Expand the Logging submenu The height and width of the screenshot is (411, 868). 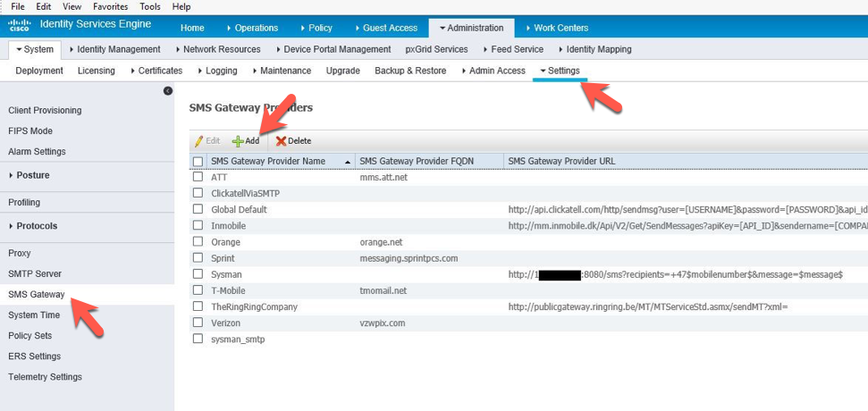click(x=217, y=71)
